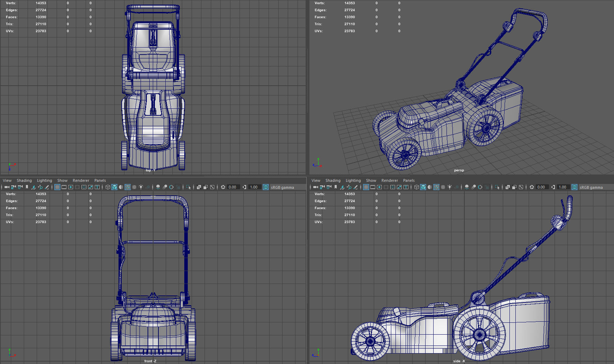The height and width of the screenshot is (364, 614).
Task: Click Edges count 27724 in side view
Action: [350, 201]
